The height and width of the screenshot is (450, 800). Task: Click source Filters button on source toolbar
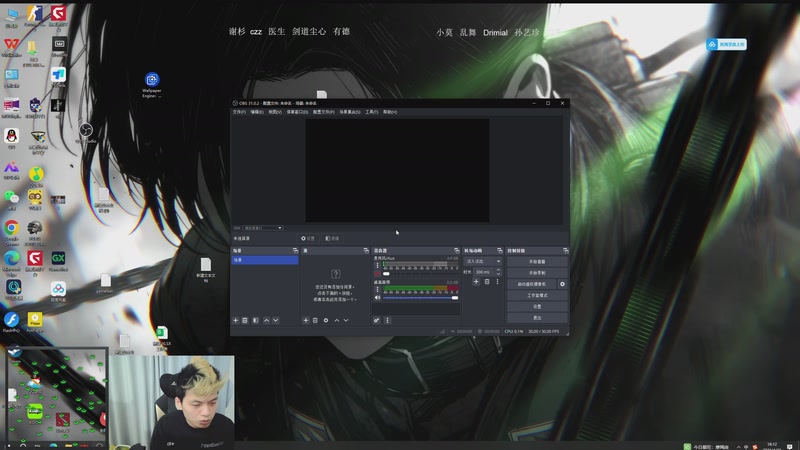[x=332, y=238]
